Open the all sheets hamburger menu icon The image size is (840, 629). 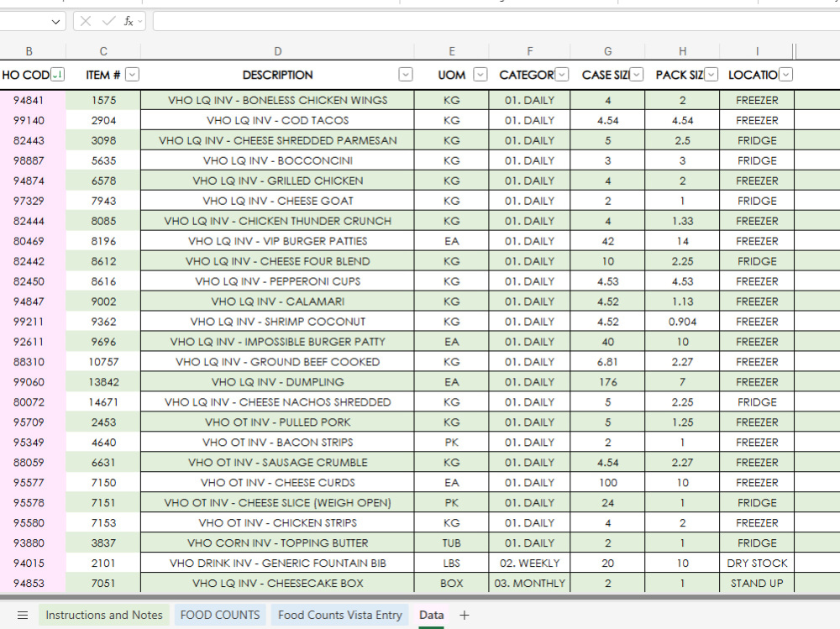(x=23, y=615)
